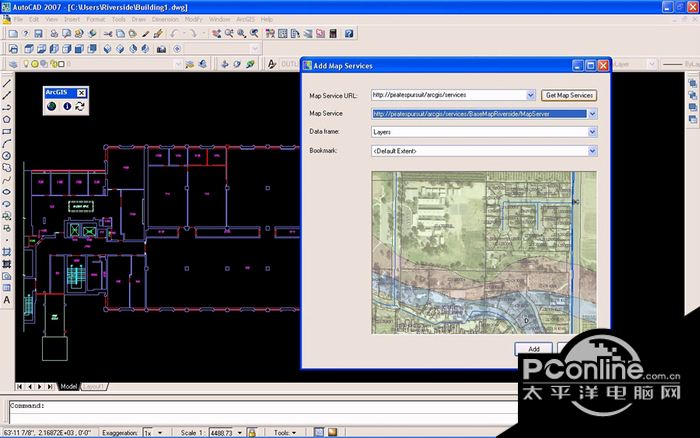
Task: Close the floating ArcGIS toolbar
Action: click(x=81, y=93)
